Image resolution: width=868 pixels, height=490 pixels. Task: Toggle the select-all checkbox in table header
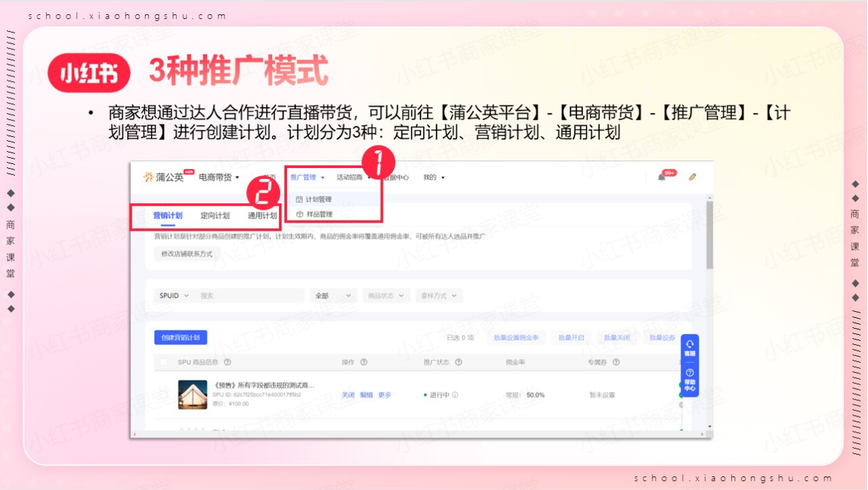(163, 362)
